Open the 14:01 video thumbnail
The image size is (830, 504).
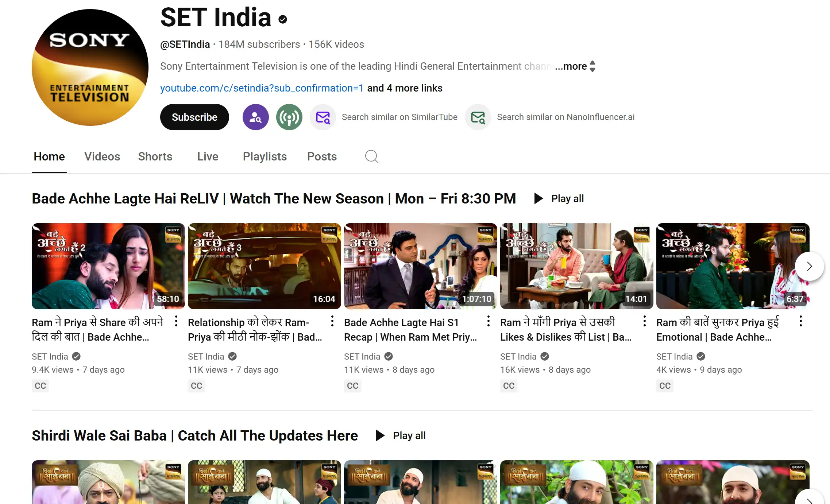pyautogui.click(x=577, y=266)
